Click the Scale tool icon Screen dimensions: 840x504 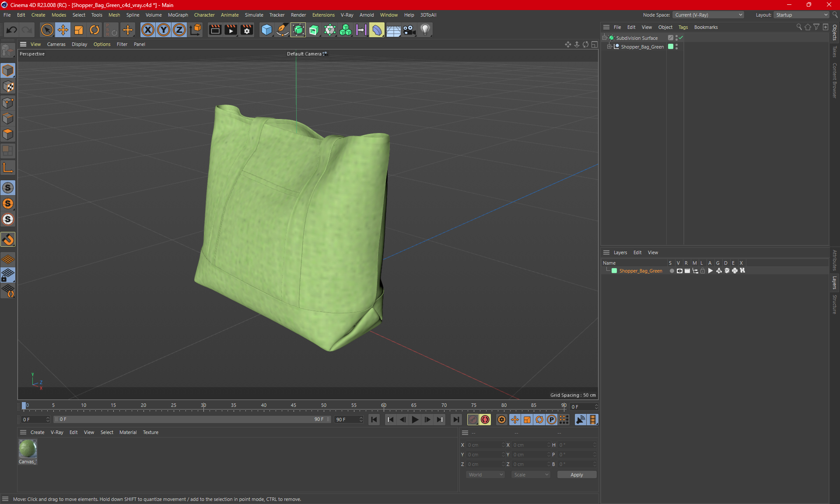(79, 29)
